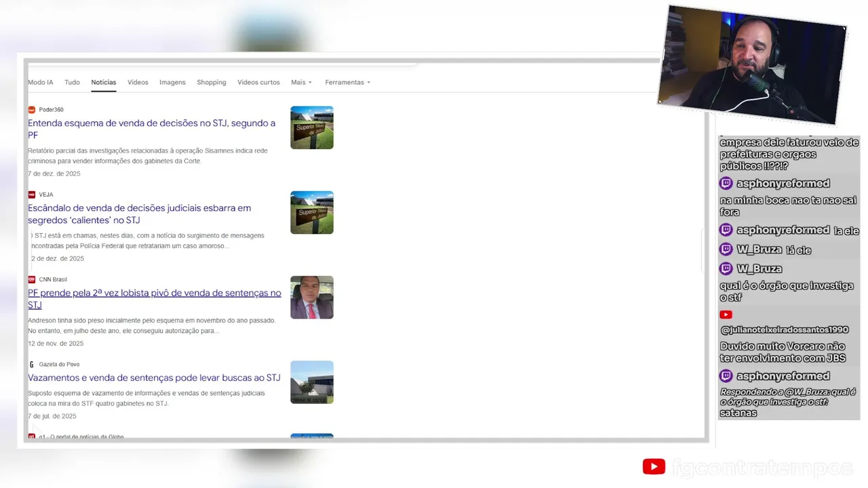Image resolution: width=868 pixels, height=488 pixels.
Task: Click the streamer webcam overlay
Action: click(x=753, y=65)
